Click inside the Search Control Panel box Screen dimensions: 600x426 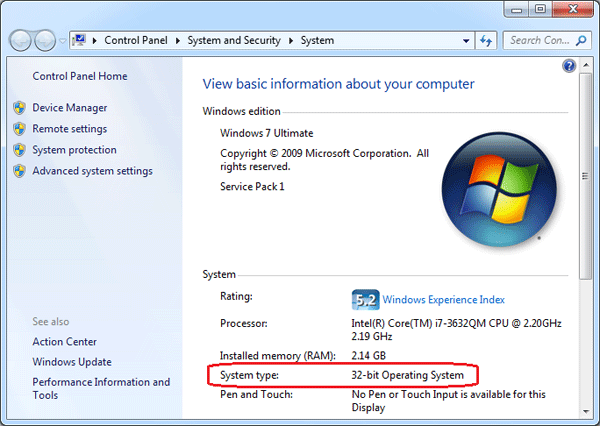[538, 41]
